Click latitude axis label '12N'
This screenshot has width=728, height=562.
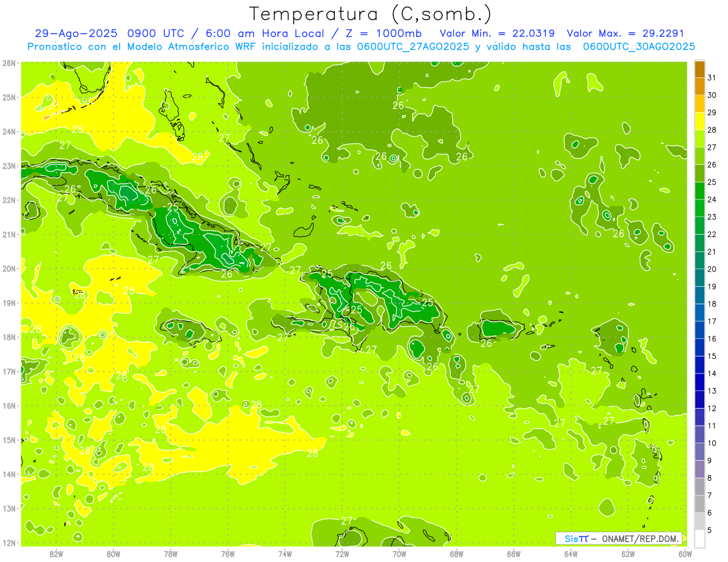pyautogui.click(x=9, y=542)
